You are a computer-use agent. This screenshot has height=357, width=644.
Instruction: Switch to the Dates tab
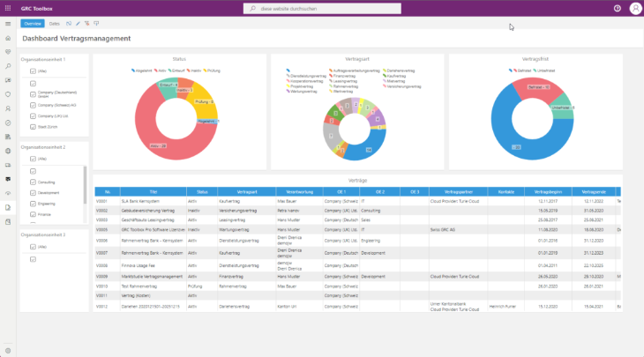[55, 24]
